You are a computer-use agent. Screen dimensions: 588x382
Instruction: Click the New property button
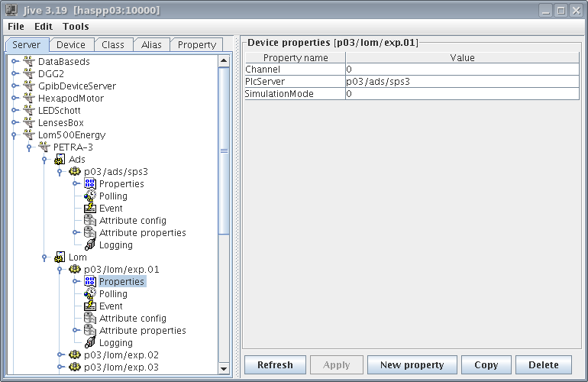(412, 364)
